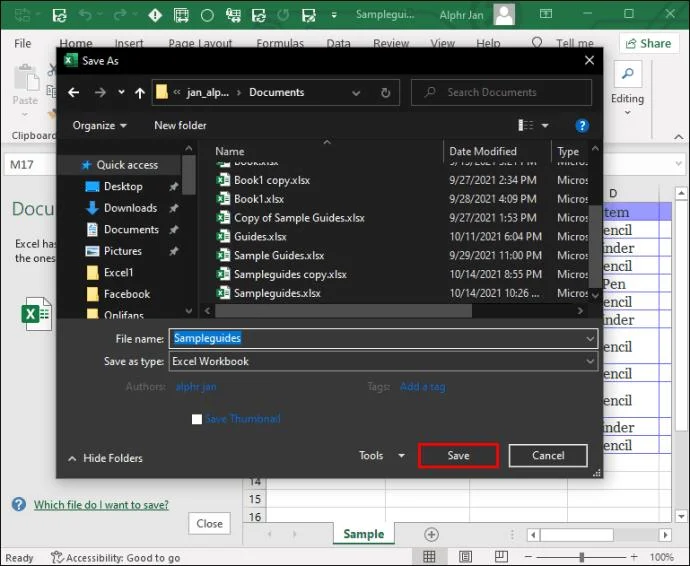Collapse the pane with Hide Folders
The width and height of the screenshot is (690, 566).
[105, 458]
